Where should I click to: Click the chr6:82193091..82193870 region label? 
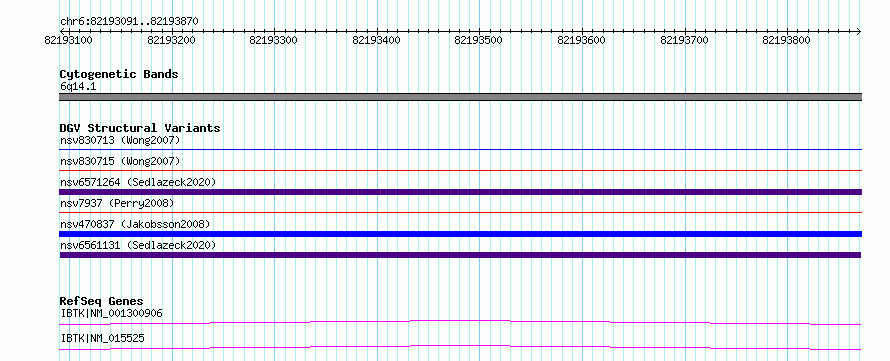[129, 22]
